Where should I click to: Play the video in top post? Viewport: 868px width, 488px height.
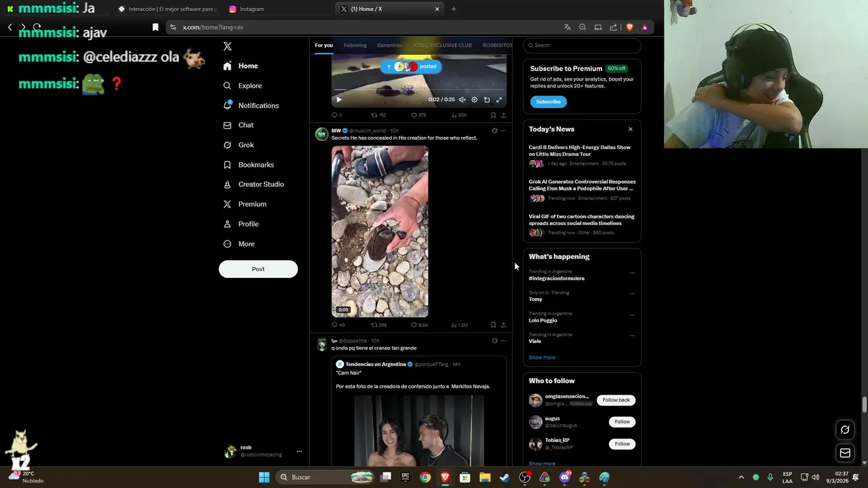(x=339, y=100)
